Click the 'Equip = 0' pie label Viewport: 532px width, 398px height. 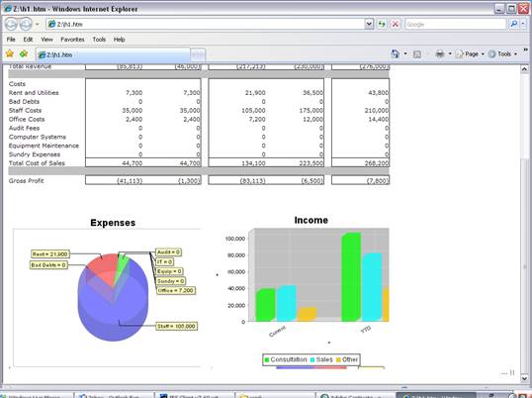(x=169, y=271)
